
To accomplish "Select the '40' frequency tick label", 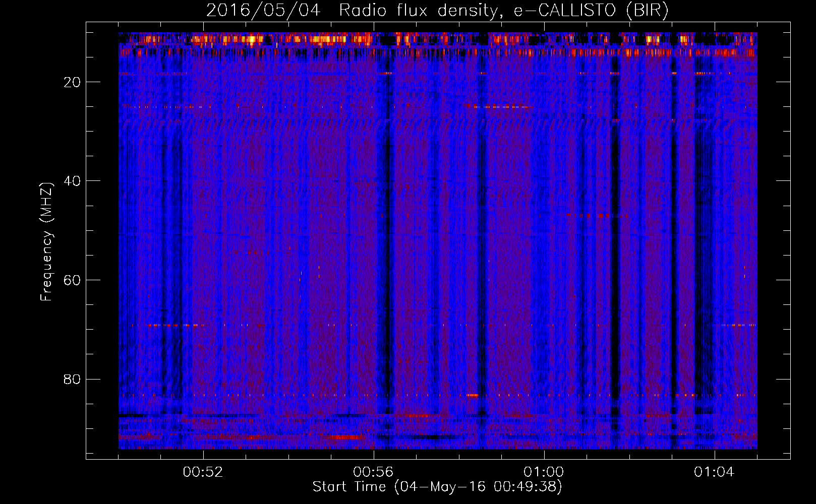I will [73, 181].
